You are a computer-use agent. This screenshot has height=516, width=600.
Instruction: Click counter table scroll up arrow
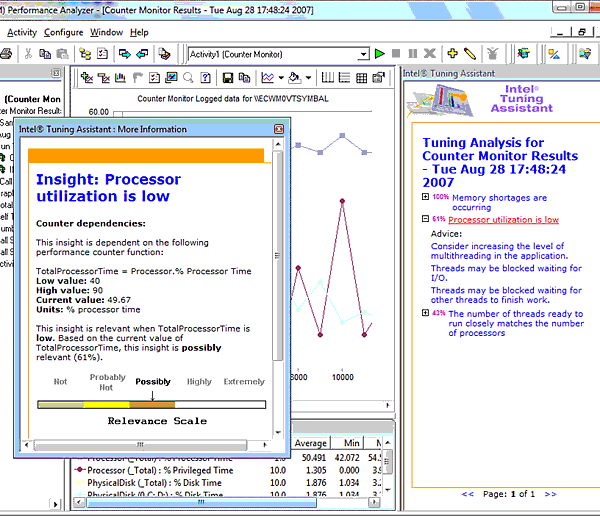coord(388,443)
